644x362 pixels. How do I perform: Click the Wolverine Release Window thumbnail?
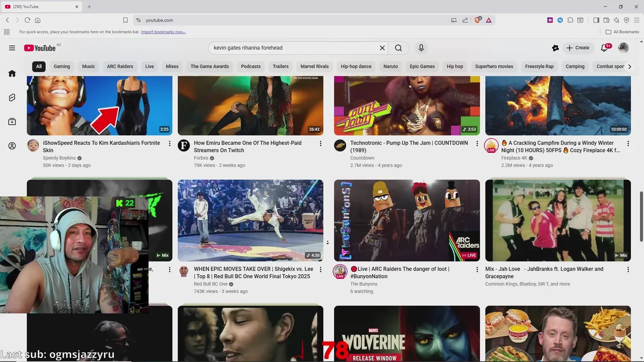pyautogui.click(x=407, y=333)
